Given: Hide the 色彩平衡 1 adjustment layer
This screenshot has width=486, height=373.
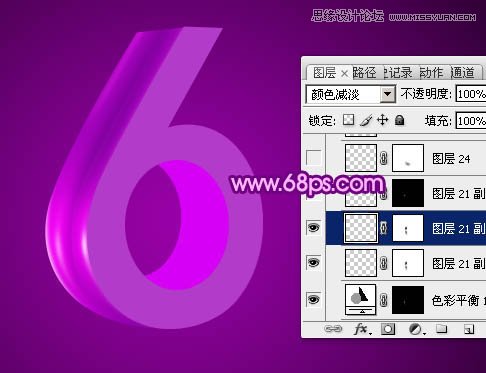Looking at the screenshot, I should tap(314, 299).
